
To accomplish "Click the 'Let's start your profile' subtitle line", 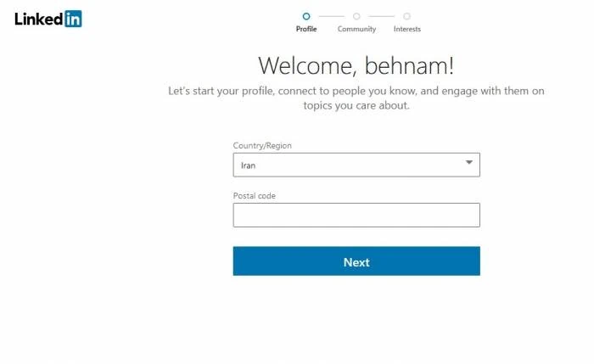I will click(x=356, y=91).
